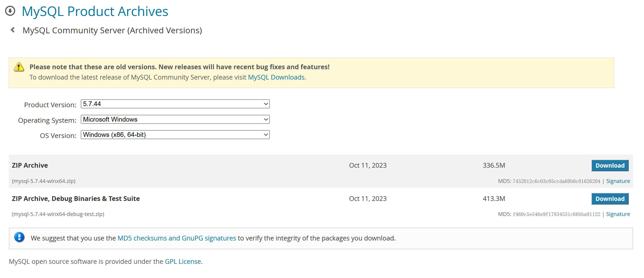
Task: Open MD5 checksums and GnuPG signatures link
Action: (176, 238)
